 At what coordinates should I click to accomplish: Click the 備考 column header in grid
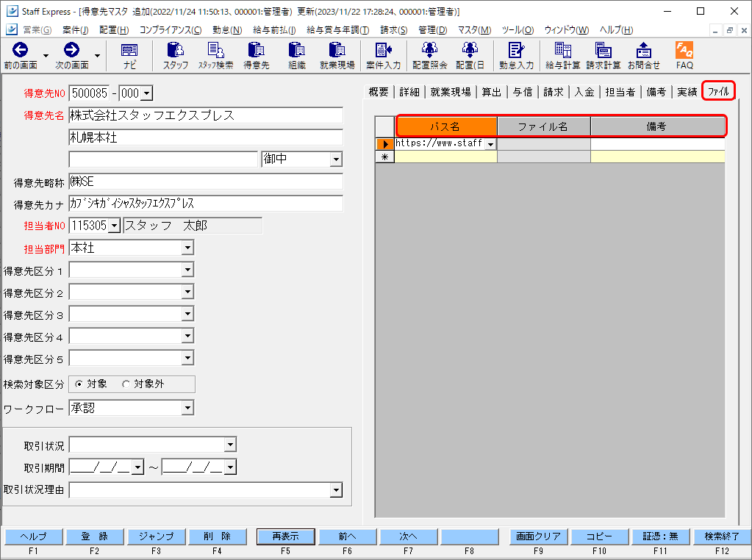coord(657,126)
